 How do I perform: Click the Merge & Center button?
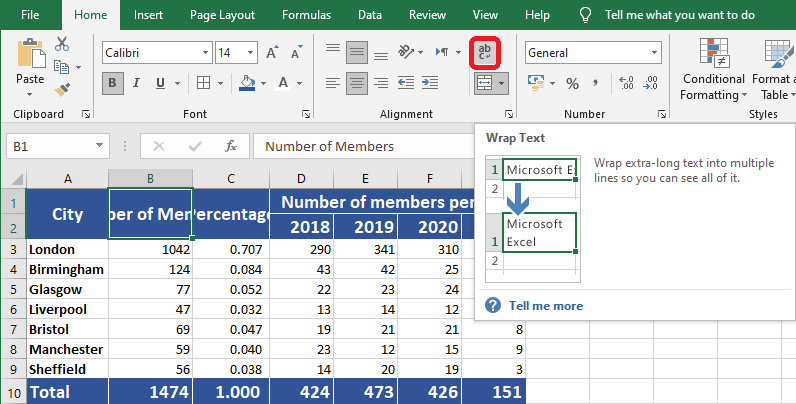[484, 83]
